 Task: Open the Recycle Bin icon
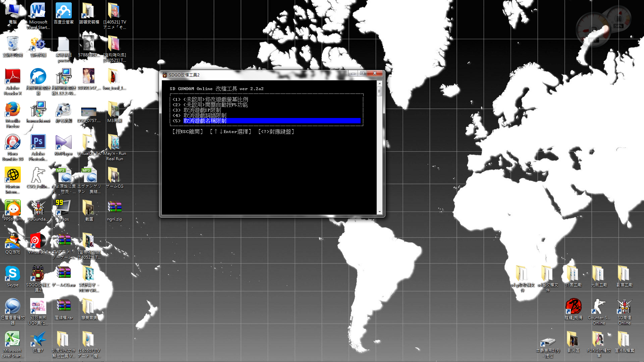pyautogui.click(x=13, y=44)
